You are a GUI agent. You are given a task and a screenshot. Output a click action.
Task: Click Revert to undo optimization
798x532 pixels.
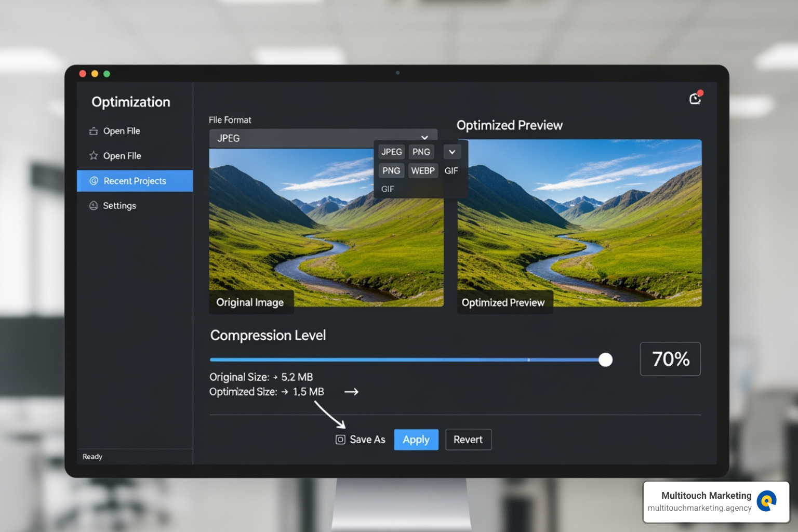(x=468, y=439)
